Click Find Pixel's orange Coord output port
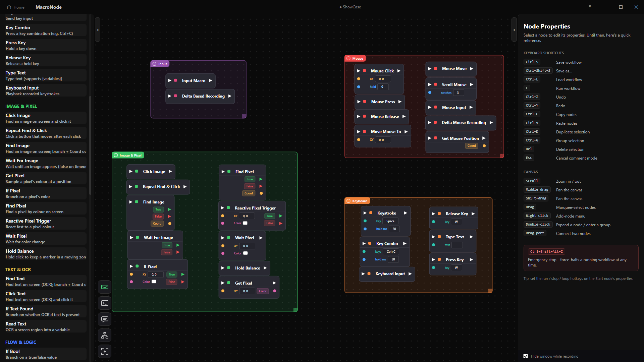 [x=261, y=193]
